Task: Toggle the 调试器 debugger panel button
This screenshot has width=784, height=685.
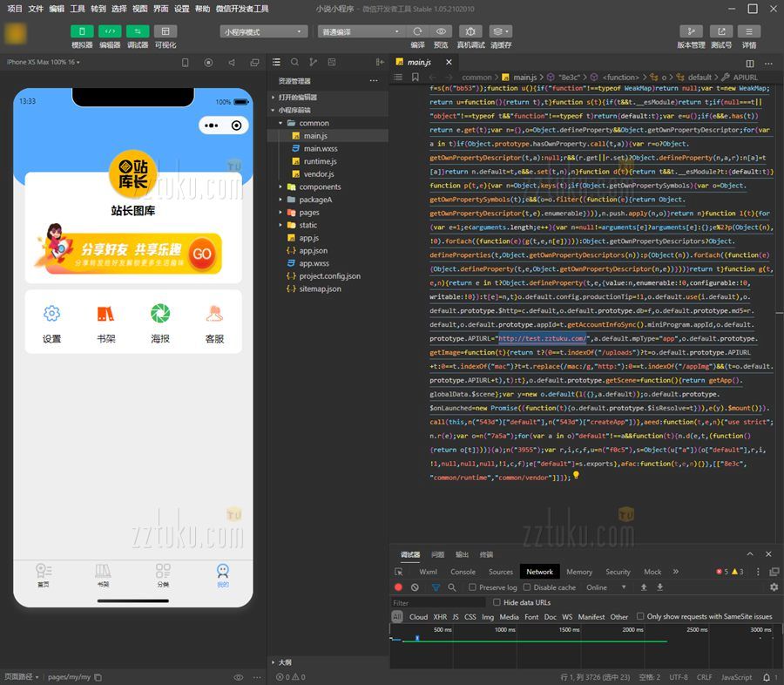Action: tap(138, 31)
